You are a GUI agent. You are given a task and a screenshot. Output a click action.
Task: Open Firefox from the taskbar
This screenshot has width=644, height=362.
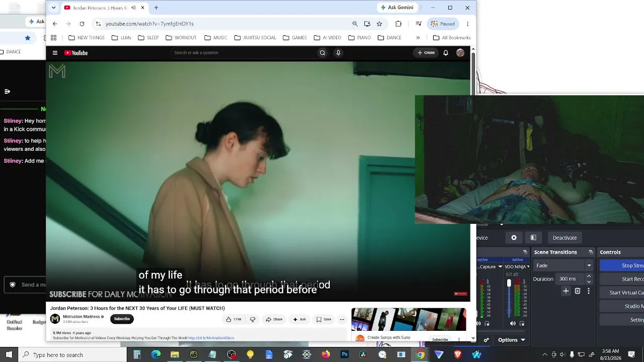pyautogui.click(x=326, y=354)
